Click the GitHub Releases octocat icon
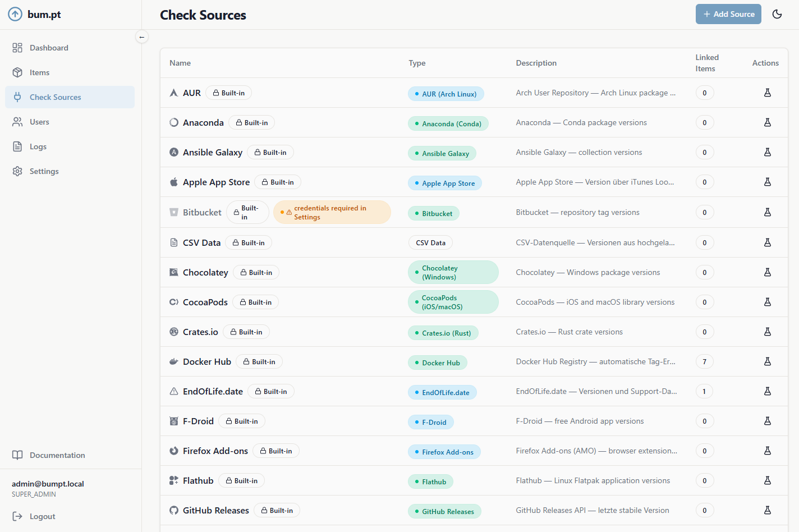Image resolution: width=799 pixels, height=532 pixels. 174,510
